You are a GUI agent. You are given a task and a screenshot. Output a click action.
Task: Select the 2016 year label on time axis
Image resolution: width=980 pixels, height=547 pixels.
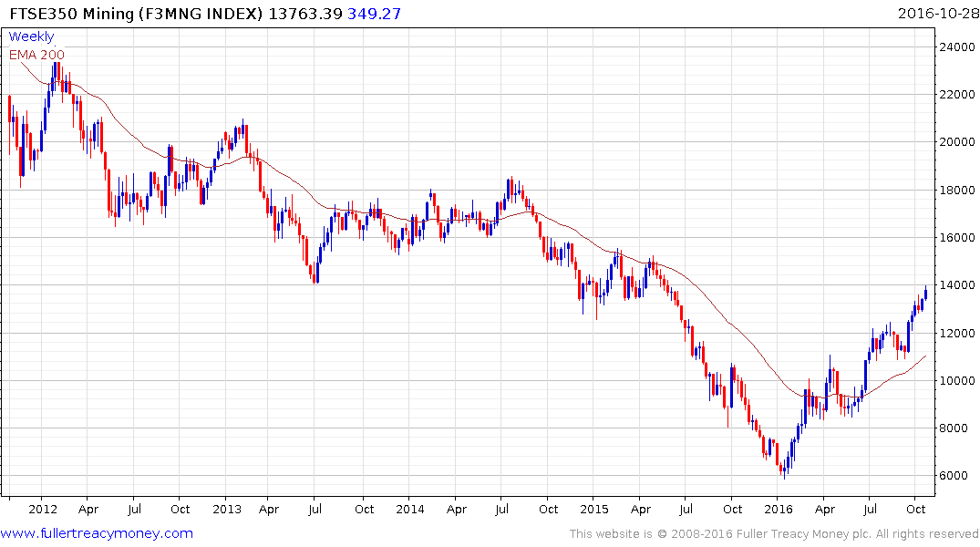[779, 509]
